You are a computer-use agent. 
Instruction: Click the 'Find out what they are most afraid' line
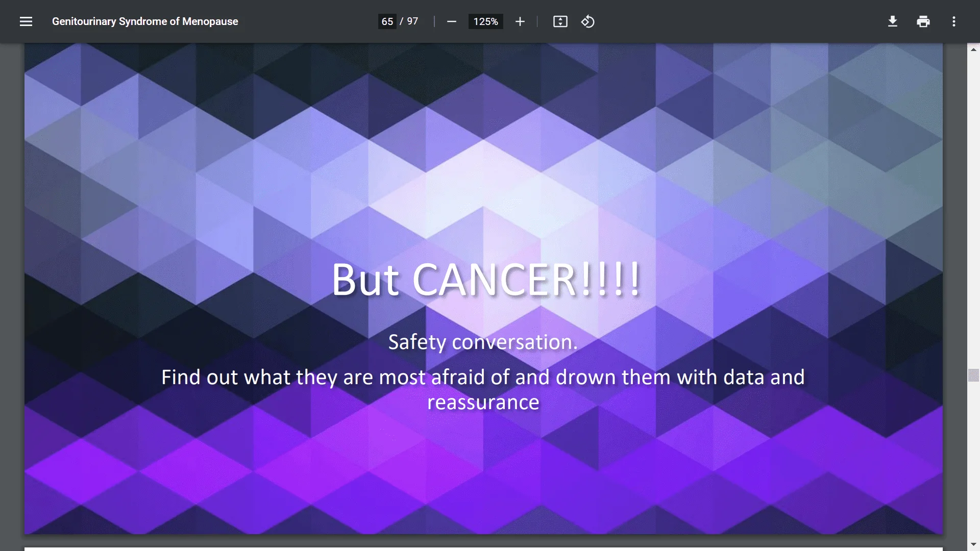pyautogui.click(x=483, y=378)
